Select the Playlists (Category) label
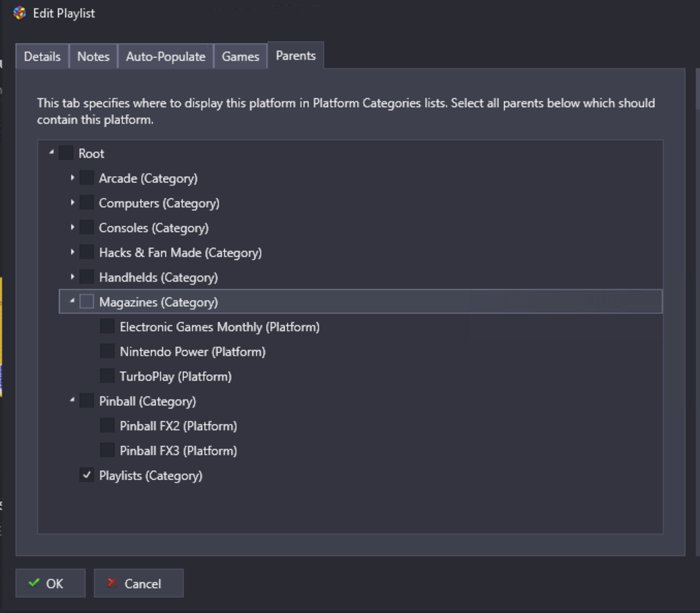Image resolution: width=700 pixels, height=613 pixels. click(151, 476)
